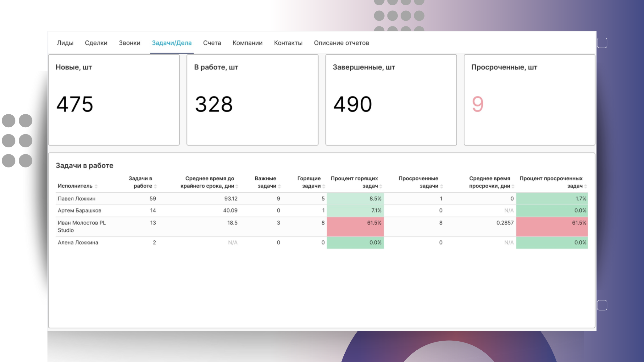Click the Просроченные count of 9
This screenshot has width=644, height=362.
[x=477, y=104]
